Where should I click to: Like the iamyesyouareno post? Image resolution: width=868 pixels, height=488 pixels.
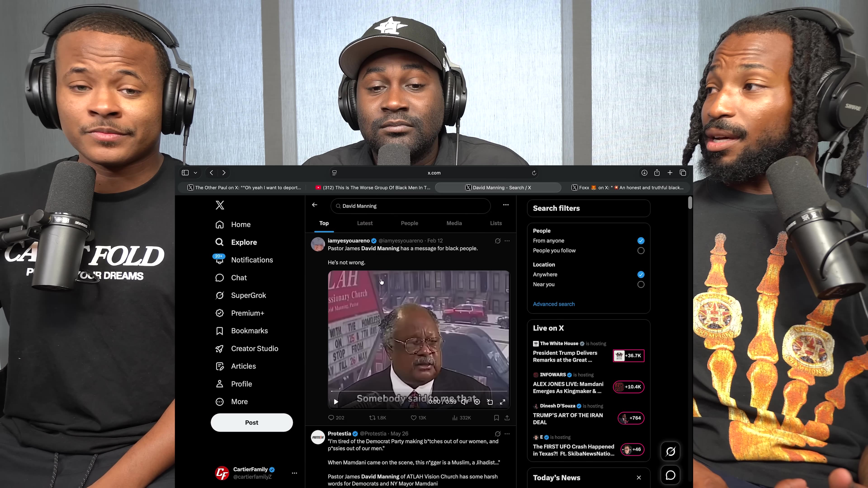click(418, 418)
